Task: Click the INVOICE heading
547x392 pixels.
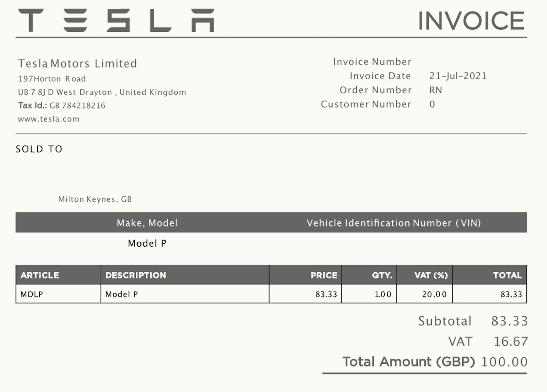Action: tap(472, 21)
